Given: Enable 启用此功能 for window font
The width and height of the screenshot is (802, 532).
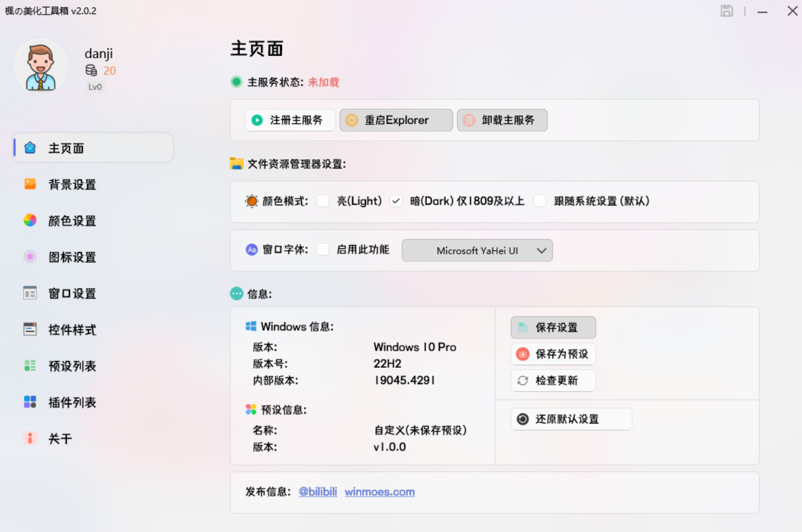Looking at the screenshot, I should (x=323, y=249).
